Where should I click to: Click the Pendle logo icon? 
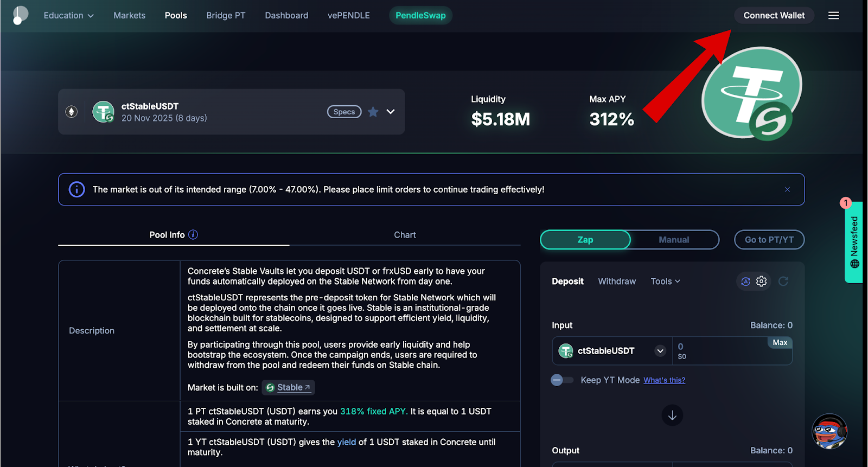[20, 15]
